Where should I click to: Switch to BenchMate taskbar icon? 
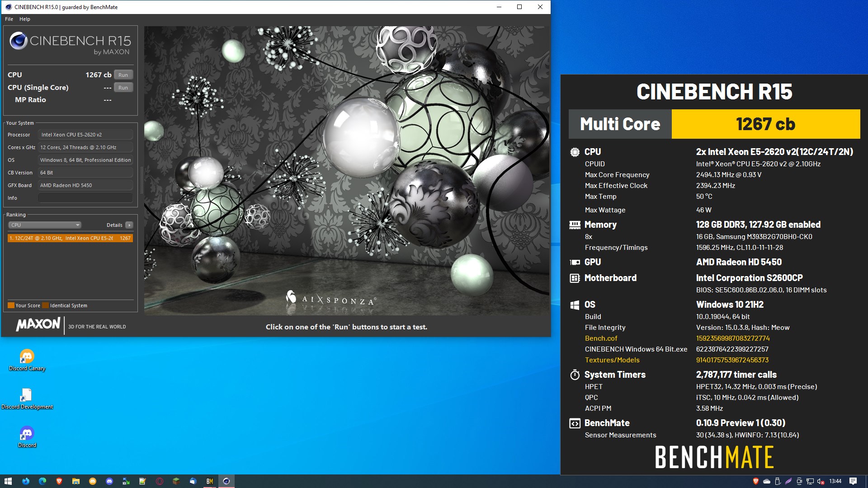tap(210, 481)
